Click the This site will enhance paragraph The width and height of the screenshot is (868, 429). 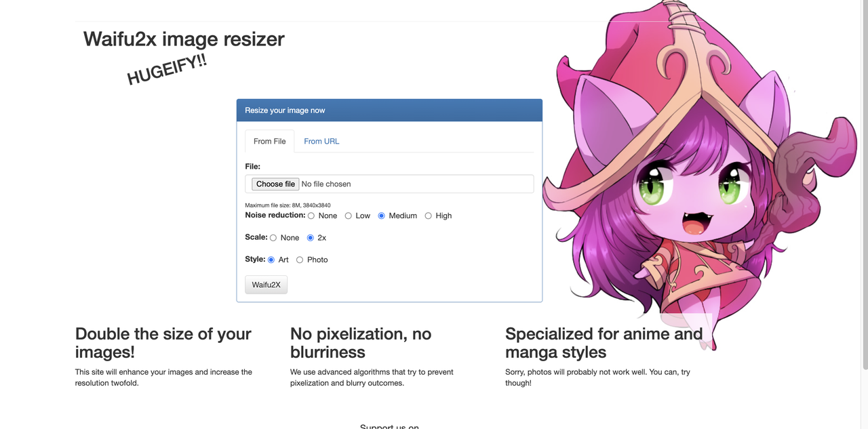coord(163,377)
